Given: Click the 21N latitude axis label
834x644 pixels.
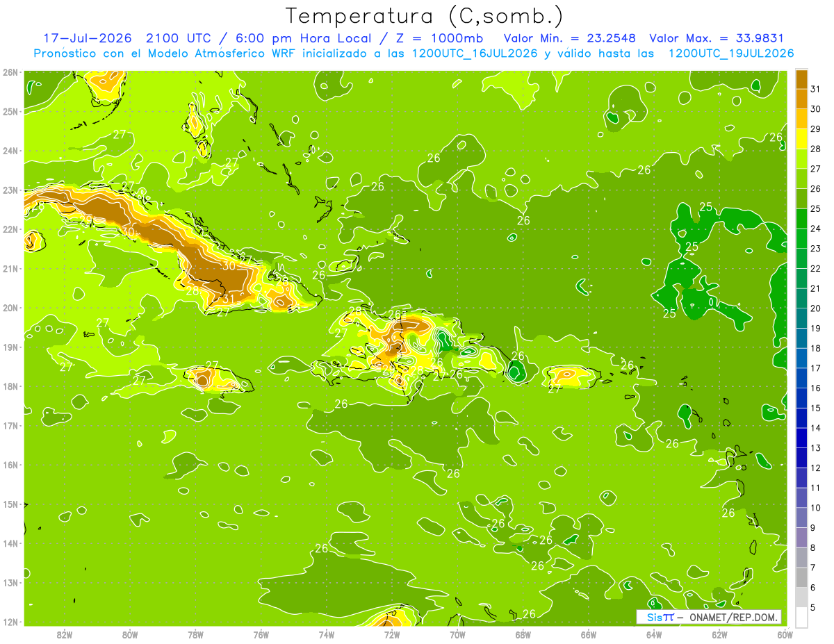Looking at the screenshot, I should point(10,268).
